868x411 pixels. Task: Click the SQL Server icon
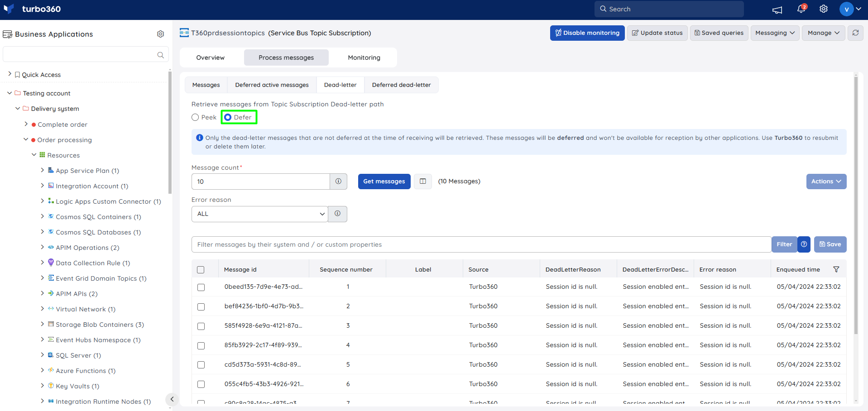point(51,355)
